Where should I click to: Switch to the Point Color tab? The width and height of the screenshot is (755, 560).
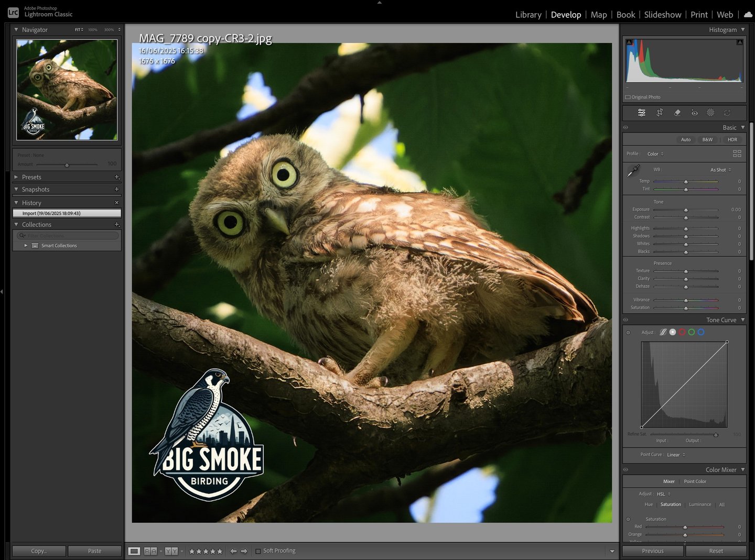695,481
